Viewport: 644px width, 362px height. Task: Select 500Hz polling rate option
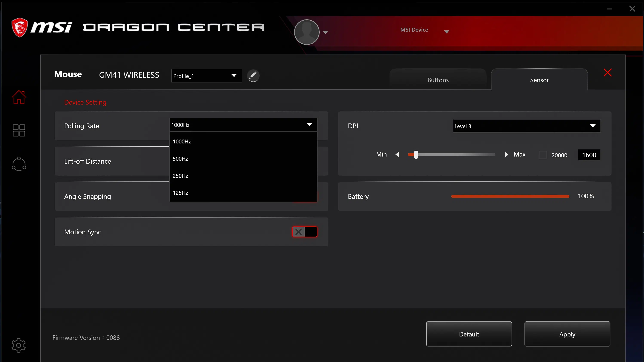[243, 159]
